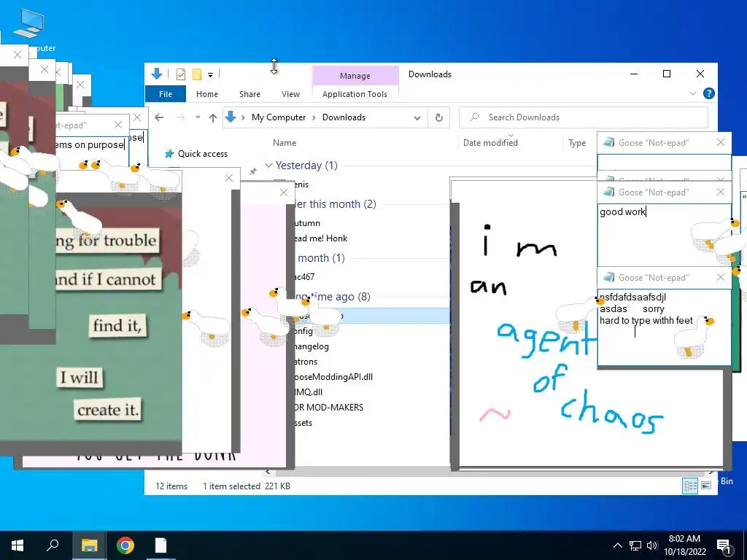The height and width of the screenshot is (560, 747).
Task: Open the View ribbon tab
Action: (290, 94)
